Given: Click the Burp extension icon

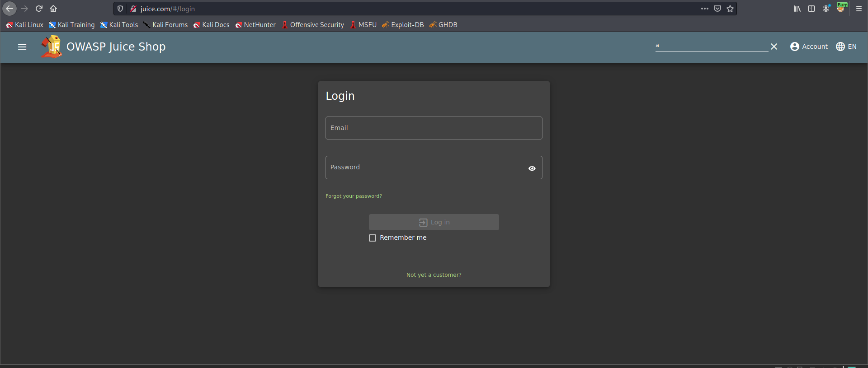Looking at the screenshot, I should [841, 8].
